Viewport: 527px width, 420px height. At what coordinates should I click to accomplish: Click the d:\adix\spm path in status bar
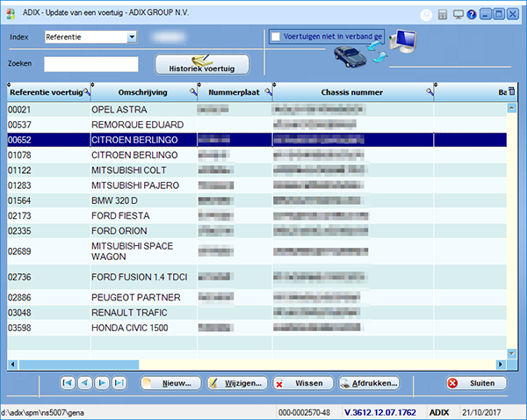point(42,413)
